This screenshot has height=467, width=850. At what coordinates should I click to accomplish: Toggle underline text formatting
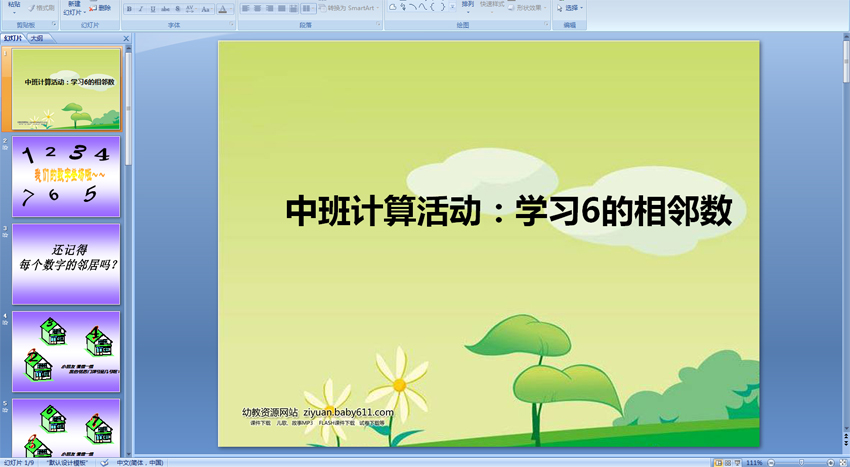pos(152,9)
